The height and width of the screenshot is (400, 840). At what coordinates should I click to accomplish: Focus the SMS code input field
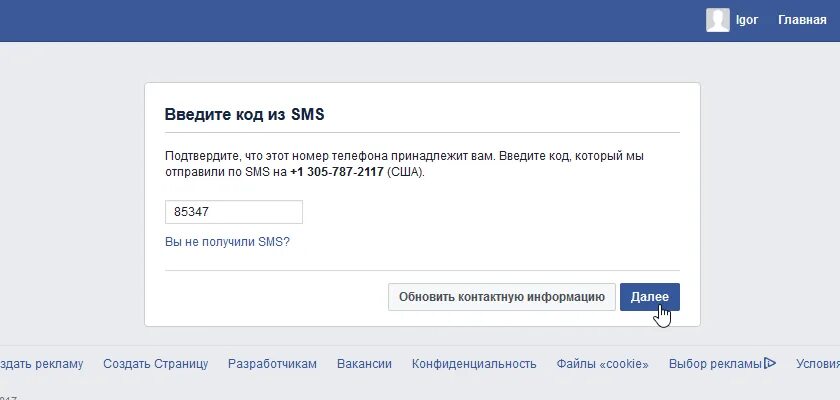[234, 212]
